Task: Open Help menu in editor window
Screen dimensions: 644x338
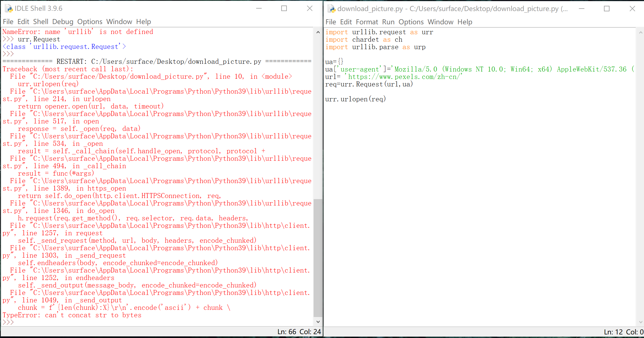Action: point(465,22)
